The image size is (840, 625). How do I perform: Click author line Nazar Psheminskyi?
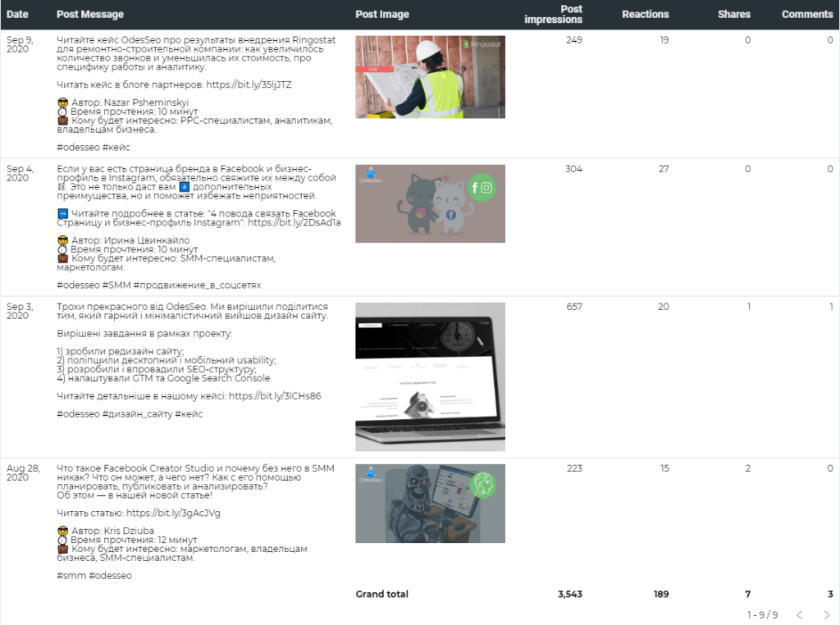pyautogui.click(x=123, y=103)
